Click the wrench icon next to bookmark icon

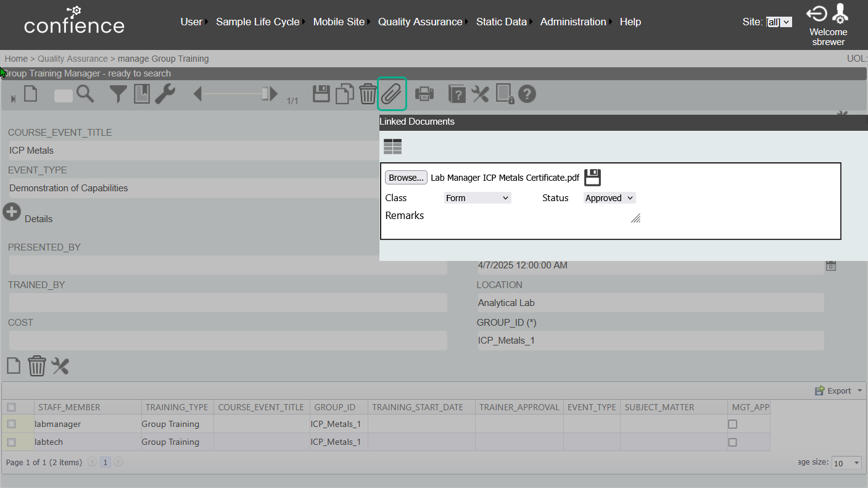(165, 94)
